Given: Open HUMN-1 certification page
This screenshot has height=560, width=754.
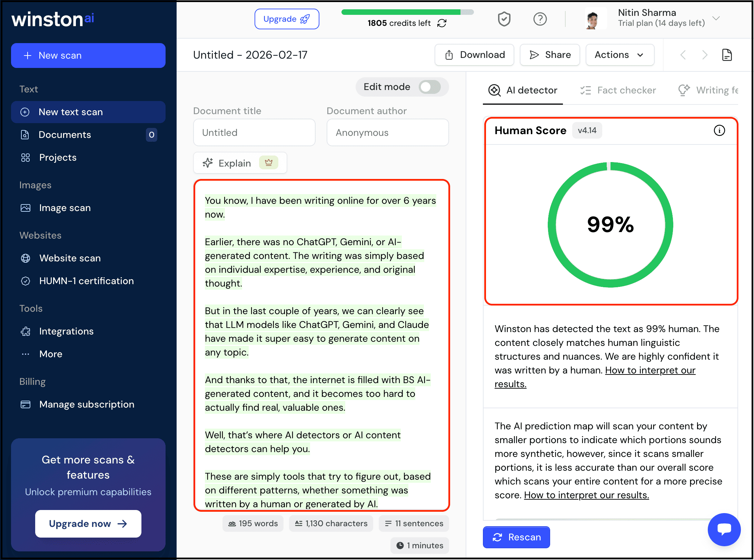Looking at the screenshot, I should [x=88, y=281].
